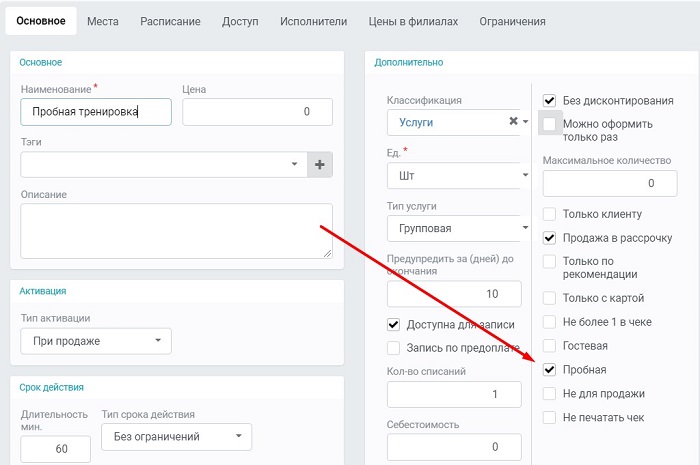The height and width of the screenshot is (465, 700).
Task: Check the Гостевая checkbox
Action: tap(549, 345)
